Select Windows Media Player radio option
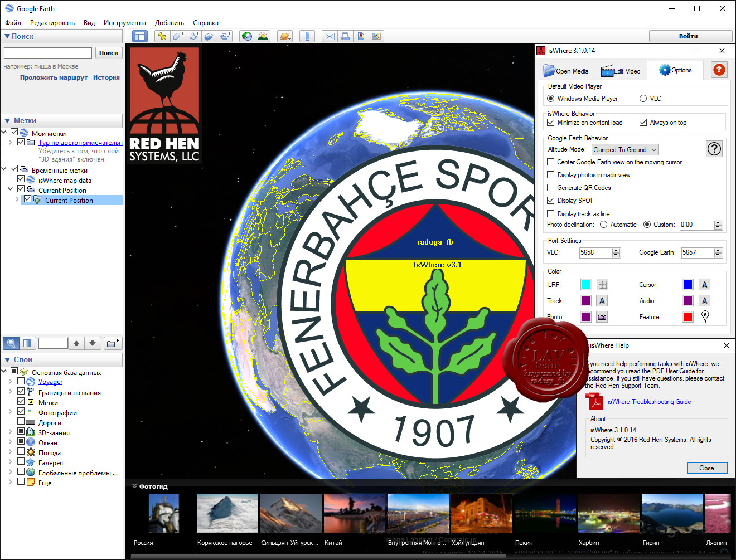736x560 pixels. click(551, 99)
